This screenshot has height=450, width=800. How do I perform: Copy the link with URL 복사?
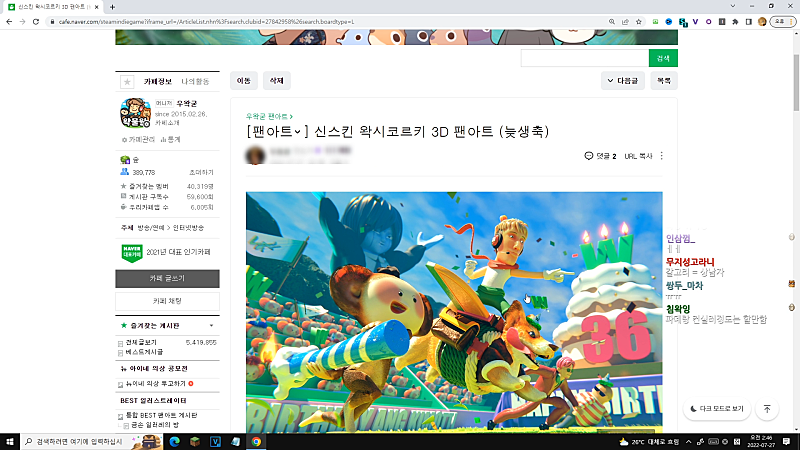[638, 156]
